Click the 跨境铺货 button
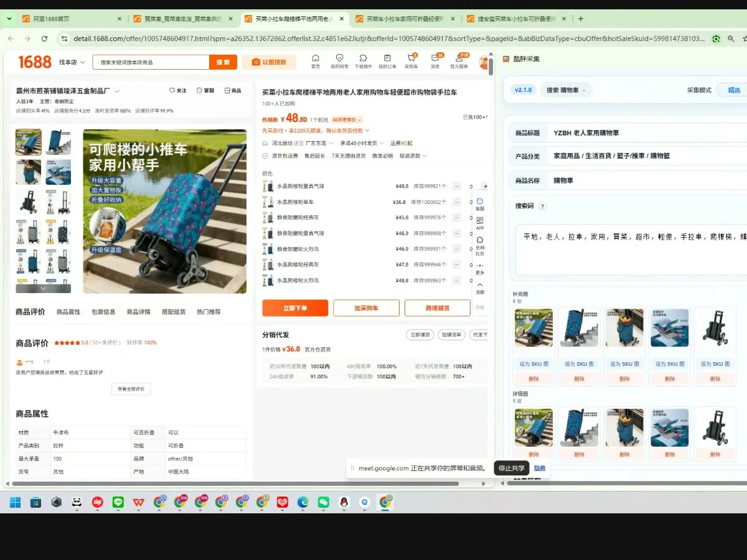747x560 pixels. [438, 308]
